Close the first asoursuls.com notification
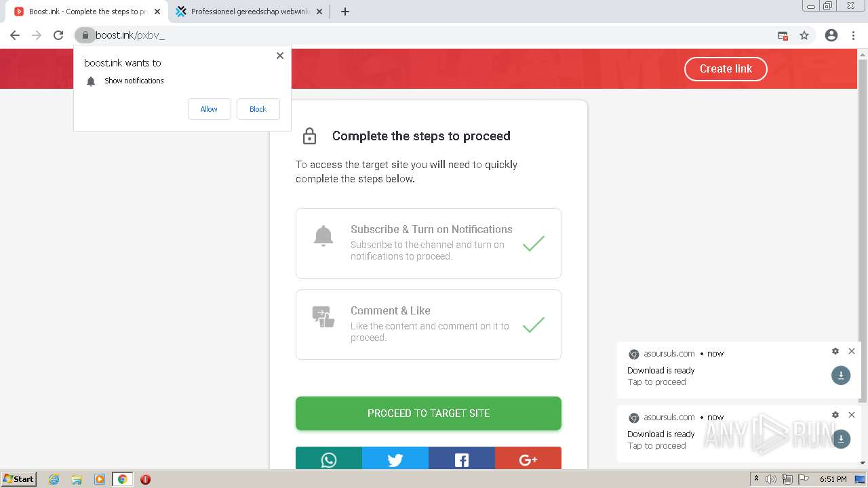 coord(852,351)
